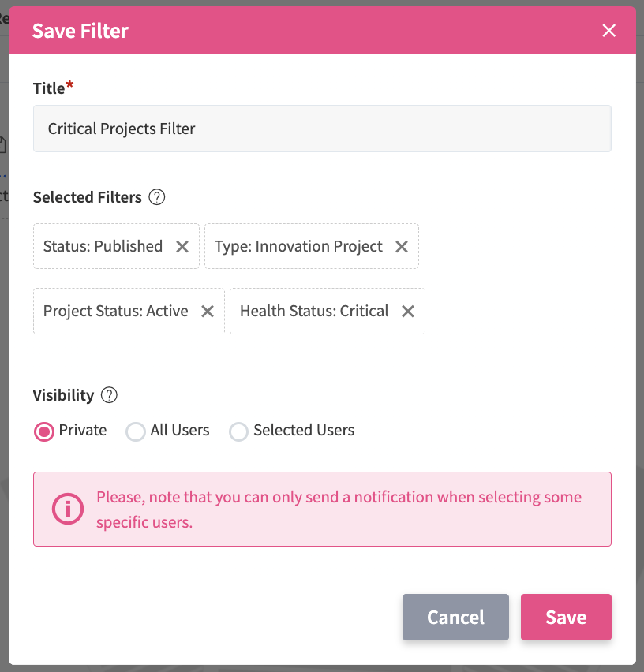Click the Title field containing Critical Projects Filter
Image resolution: width=644 pixels, height=672 pixels.
[x=322, y=129]
